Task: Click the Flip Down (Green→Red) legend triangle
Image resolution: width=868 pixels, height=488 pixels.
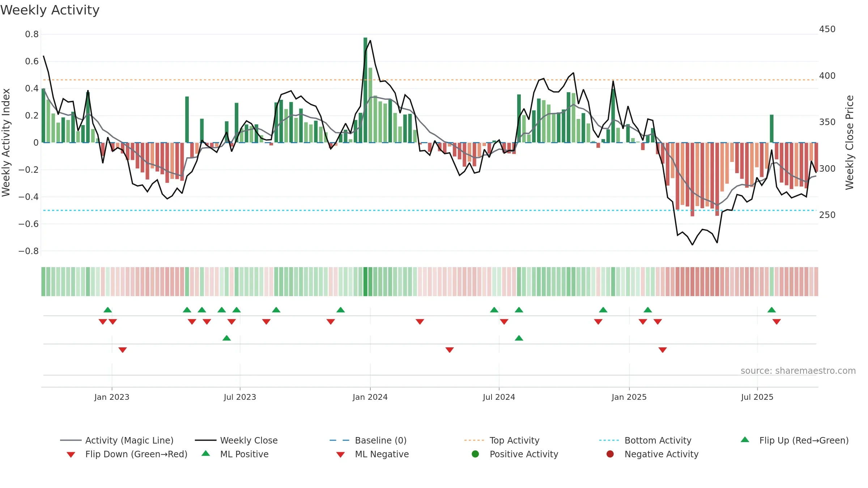Action: (x=71, y=454)
